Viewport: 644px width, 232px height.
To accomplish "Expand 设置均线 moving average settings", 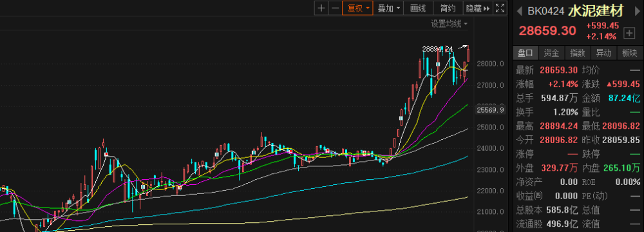I will point(449,24).
